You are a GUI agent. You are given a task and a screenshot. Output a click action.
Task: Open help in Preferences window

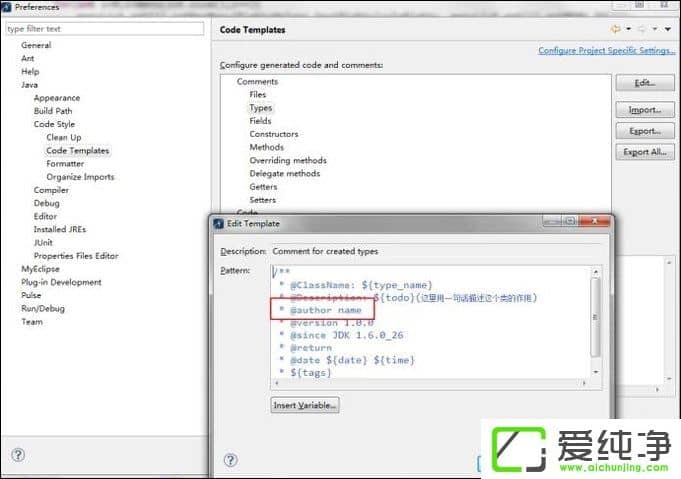pos(18,455)
